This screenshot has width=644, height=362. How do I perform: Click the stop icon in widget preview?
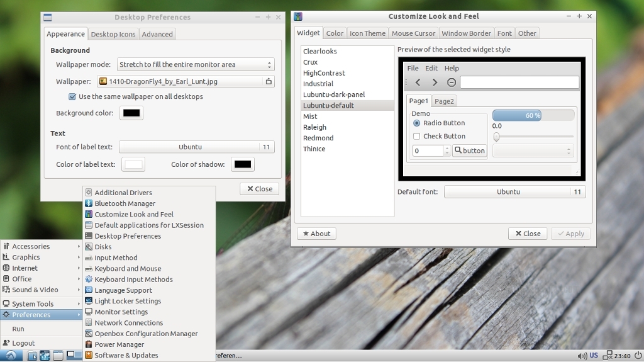[452, 82]
